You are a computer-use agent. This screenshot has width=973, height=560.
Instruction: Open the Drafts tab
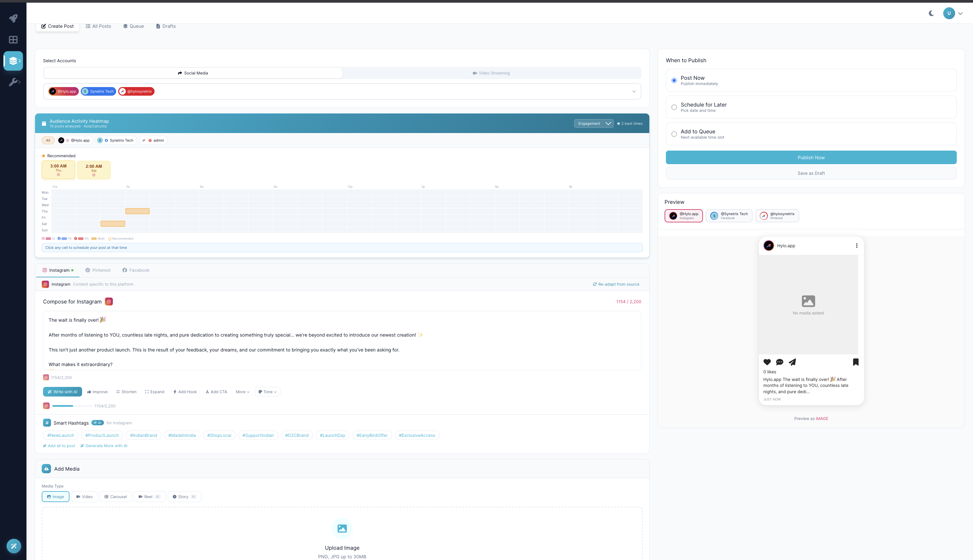coord(166,26)
